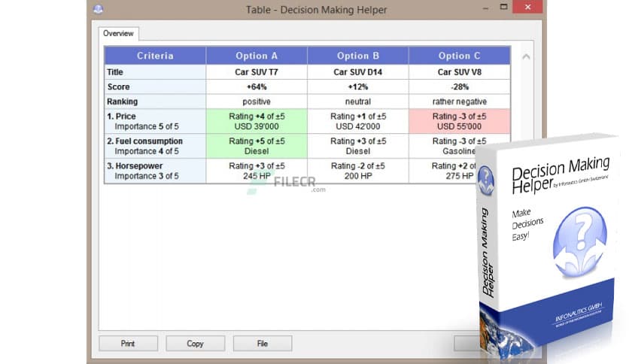Click the Score row label
The width and height of the screenshot is (629, 364).
point(155,87)
